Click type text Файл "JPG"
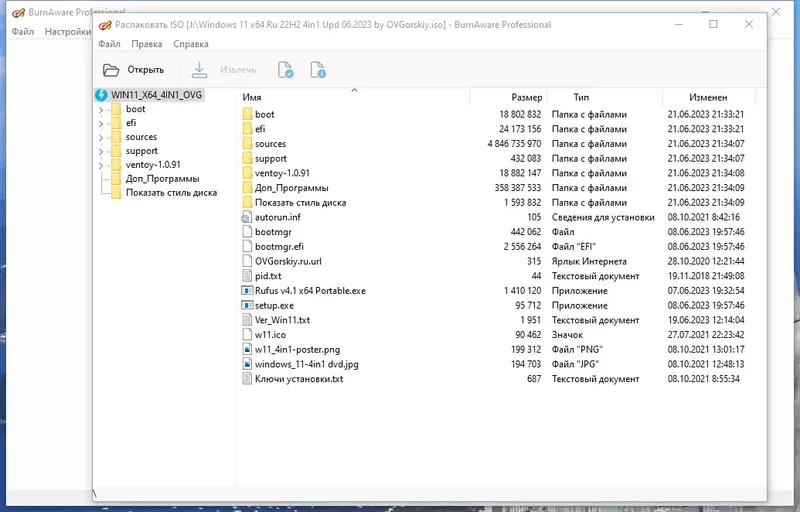 (x=575, y=364)
